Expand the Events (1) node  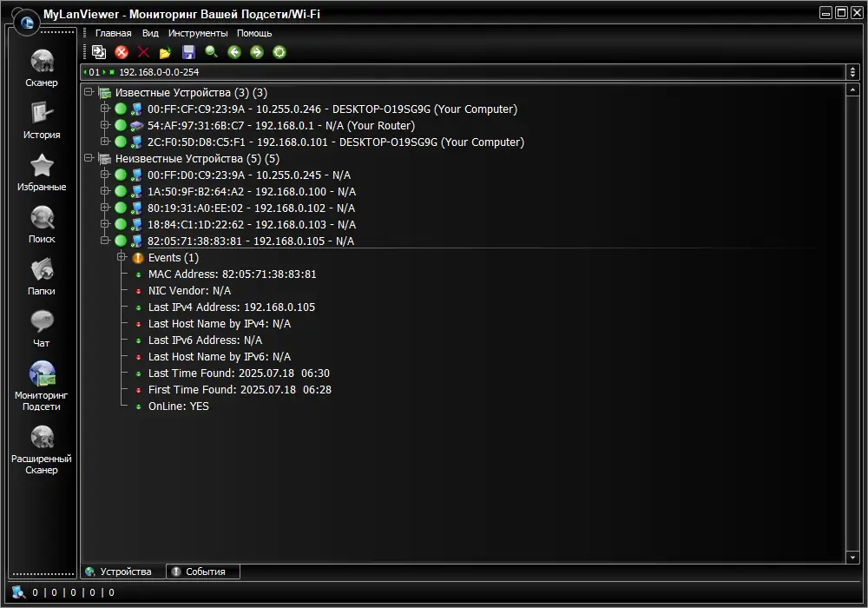(121, 257)
